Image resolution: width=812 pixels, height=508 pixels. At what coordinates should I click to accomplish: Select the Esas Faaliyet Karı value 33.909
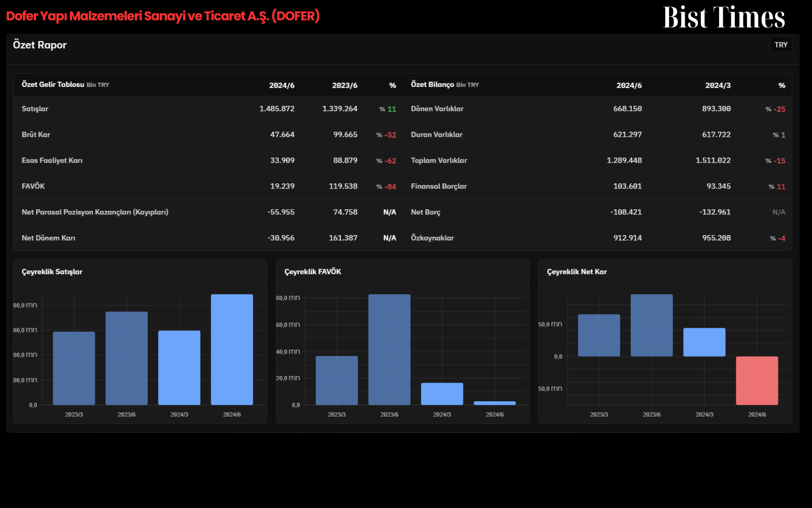tap(283, 161)
